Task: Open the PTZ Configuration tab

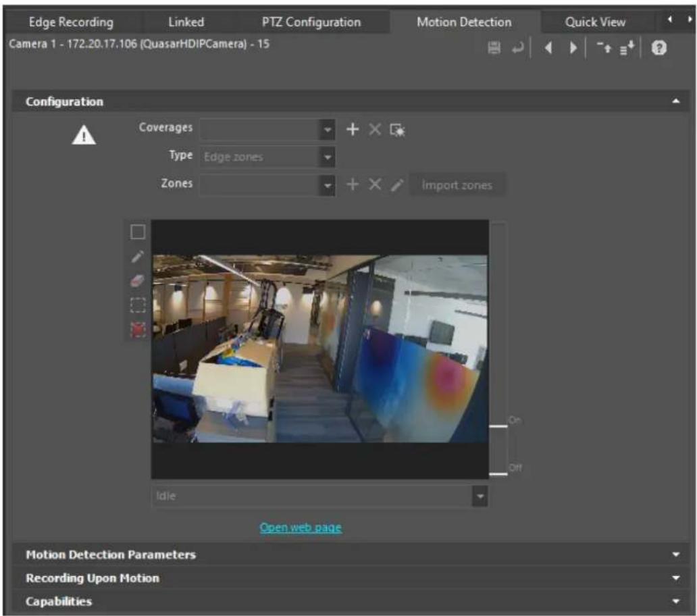Action: 311,22
